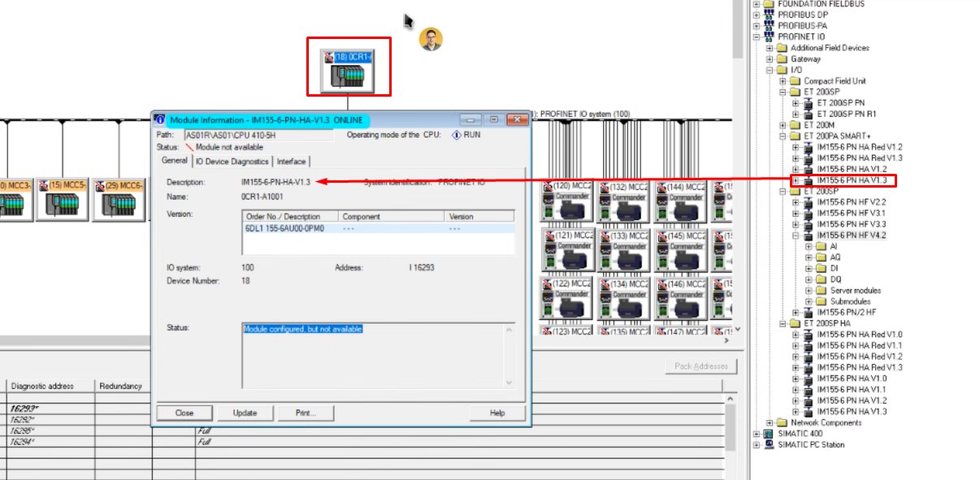Select IM155-6 PN HF V3.1 in catalog
The image size is (980, 480).
click(851, 214)
